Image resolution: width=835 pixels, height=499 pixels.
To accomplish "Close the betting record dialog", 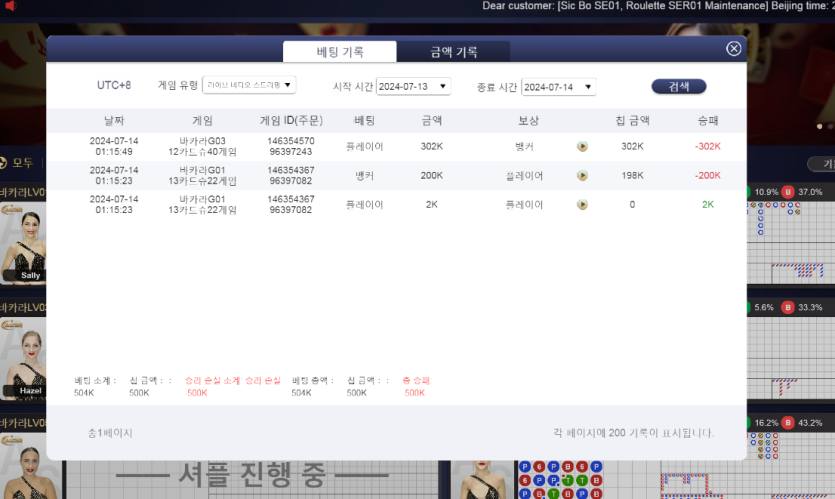I will click(733, 49).
